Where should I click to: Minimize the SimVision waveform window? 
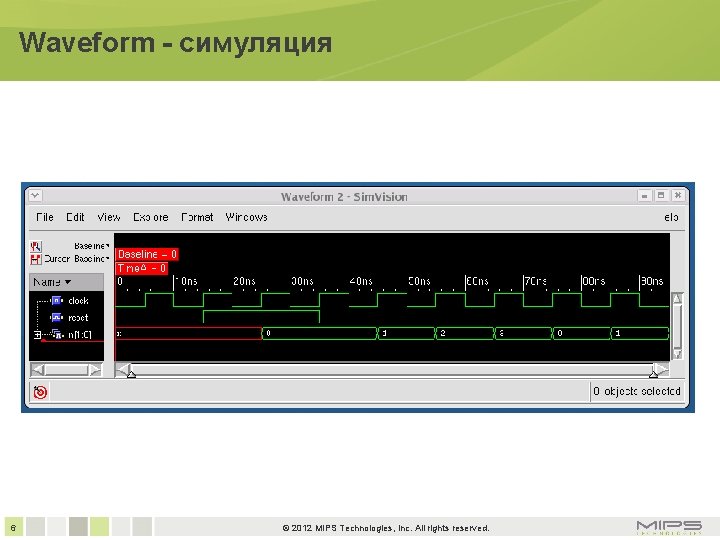[644, 196]
